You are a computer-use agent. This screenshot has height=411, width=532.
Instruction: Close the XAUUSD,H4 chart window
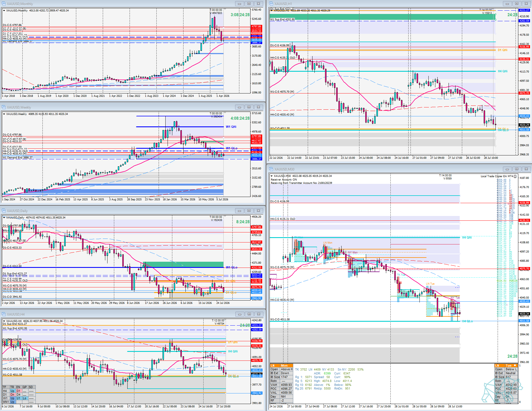(259, 314)
